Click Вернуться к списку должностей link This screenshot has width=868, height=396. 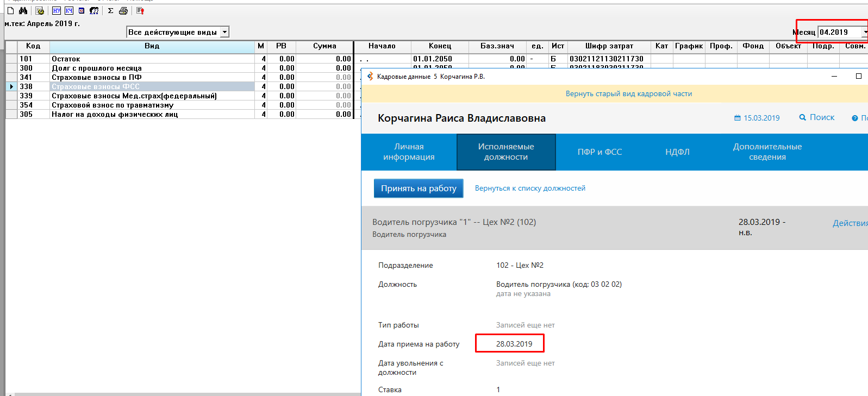pyautogui.click(x=530, y=188)
